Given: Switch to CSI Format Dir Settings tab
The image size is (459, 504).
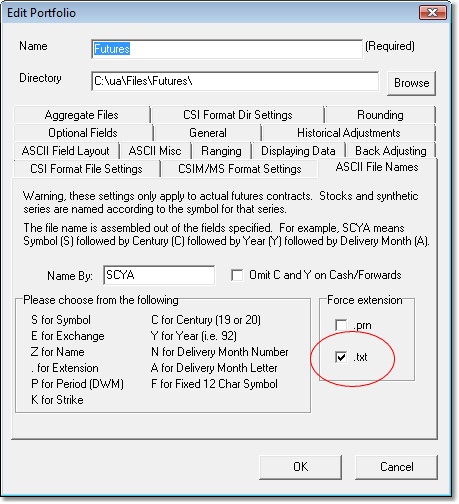Looking at the screenshot, I should pos(238,115).
